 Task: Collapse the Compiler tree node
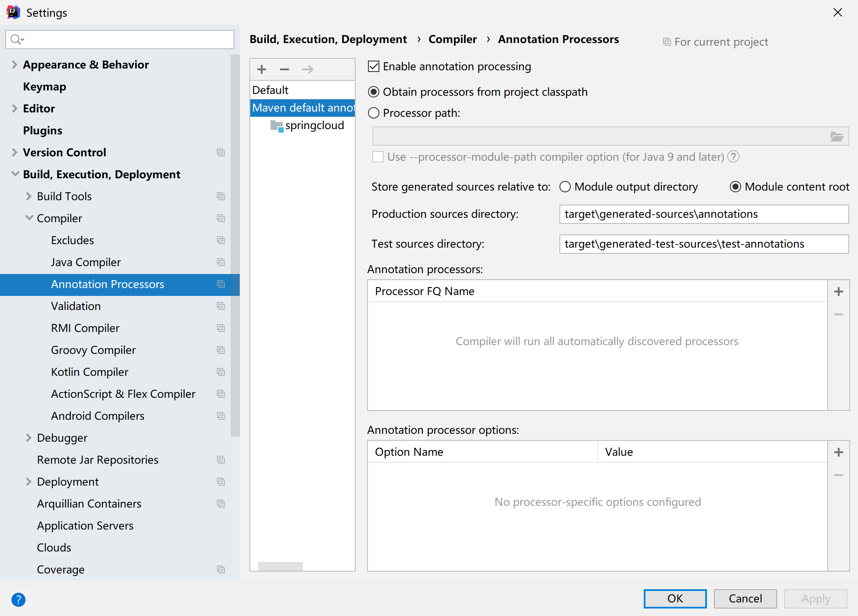[x=29, y=218]
